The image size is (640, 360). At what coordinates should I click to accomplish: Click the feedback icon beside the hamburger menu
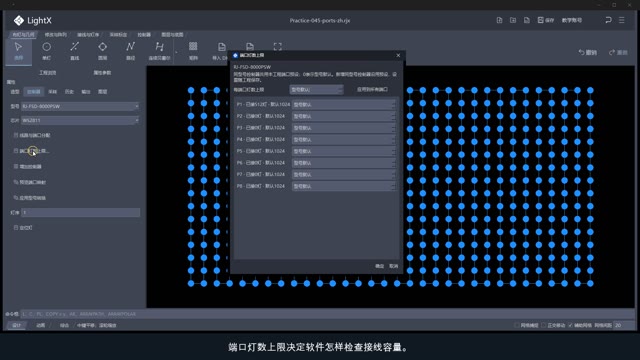pos(608,20)
